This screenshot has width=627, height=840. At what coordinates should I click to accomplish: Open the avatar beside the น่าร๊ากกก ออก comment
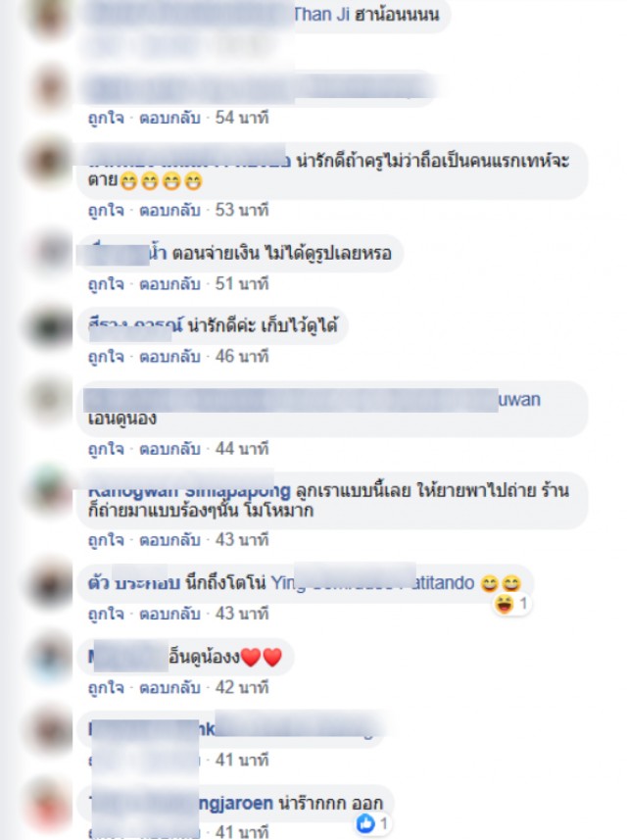tap(50, 802)
